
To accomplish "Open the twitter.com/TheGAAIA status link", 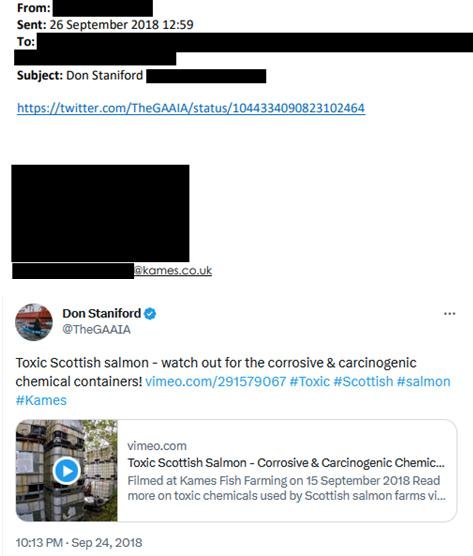I will point(191,108).
